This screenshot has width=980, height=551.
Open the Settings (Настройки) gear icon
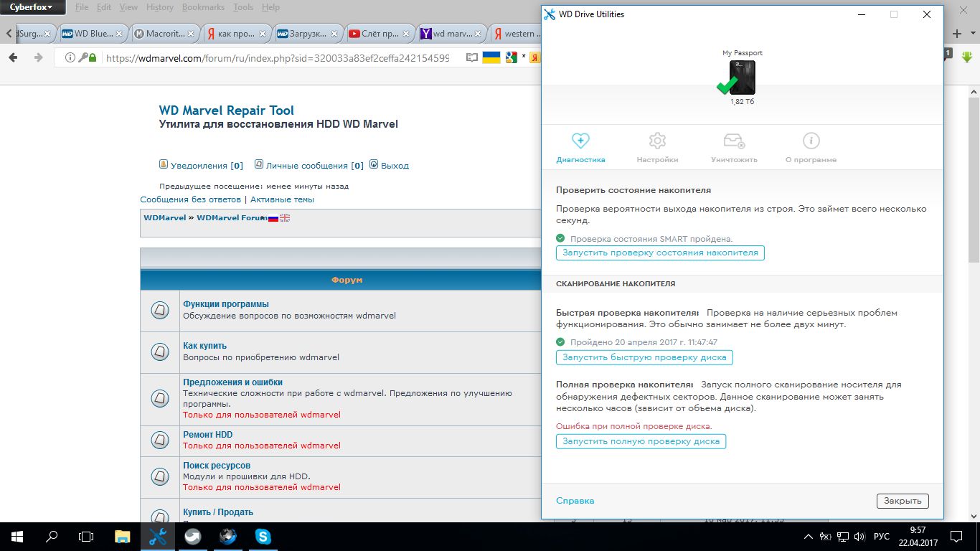click(x=657, y=141)
